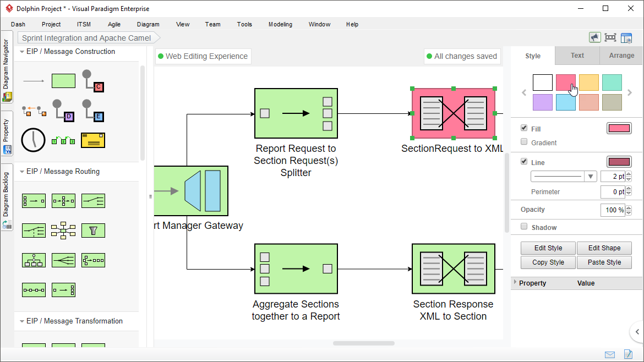Enable the Gradient checkbox

tap(524, 142)
